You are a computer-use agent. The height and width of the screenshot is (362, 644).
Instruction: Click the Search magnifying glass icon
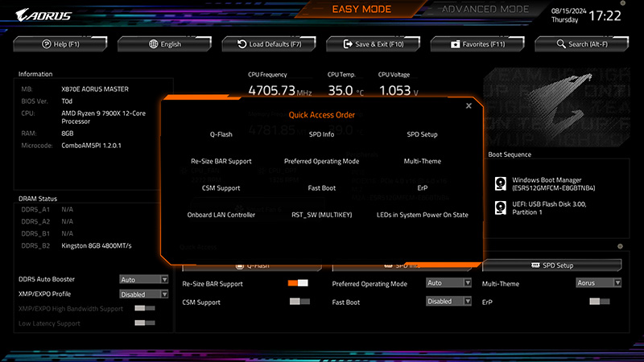click(561, 44)
